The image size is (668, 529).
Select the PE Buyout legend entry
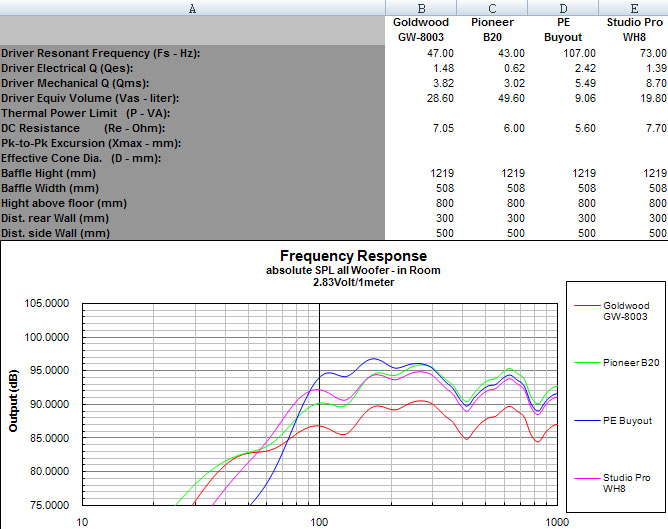pos(613,420)
